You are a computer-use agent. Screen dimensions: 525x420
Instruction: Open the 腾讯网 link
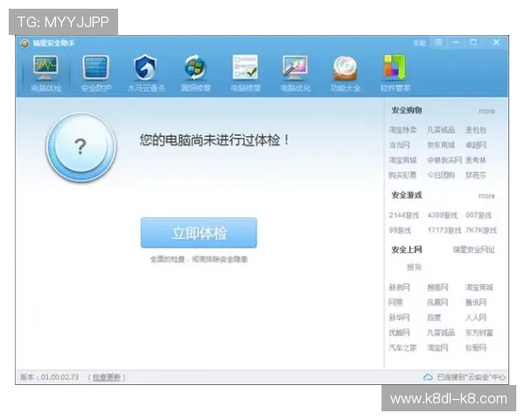[x=476, y=303]
